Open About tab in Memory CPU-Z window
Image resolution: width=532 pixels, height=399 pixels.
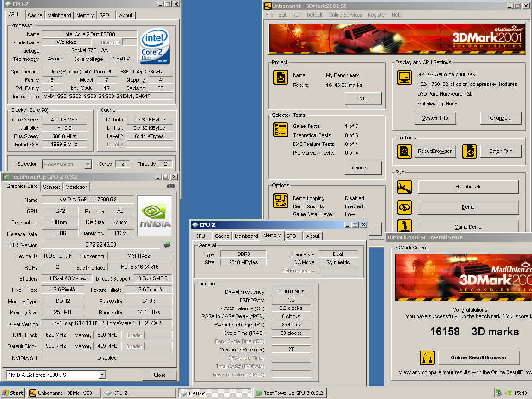[313, 236]
